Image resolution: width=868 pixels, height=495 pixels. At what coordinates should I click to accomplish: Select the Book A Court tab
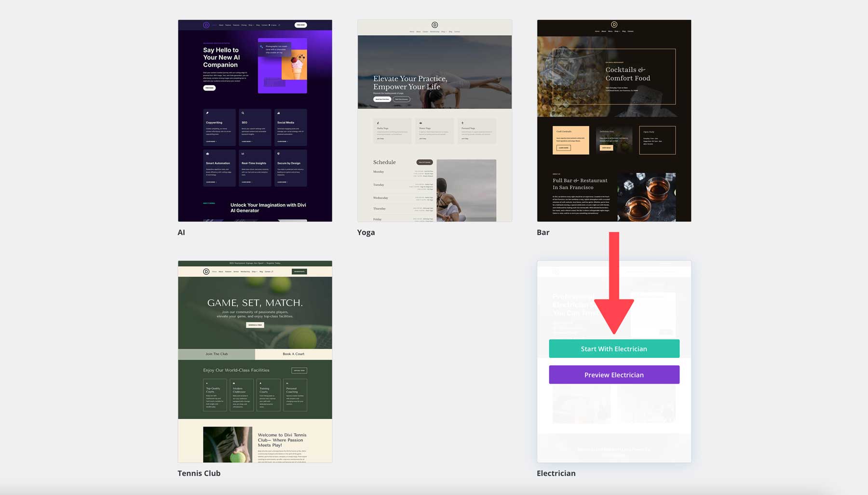pos(293,354)
